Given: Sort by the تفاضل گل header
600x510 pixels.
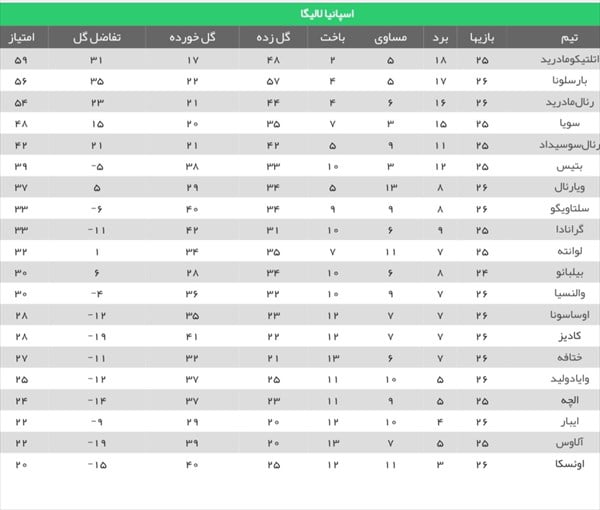Looking at the screenshot, I should tap(97, 38).
